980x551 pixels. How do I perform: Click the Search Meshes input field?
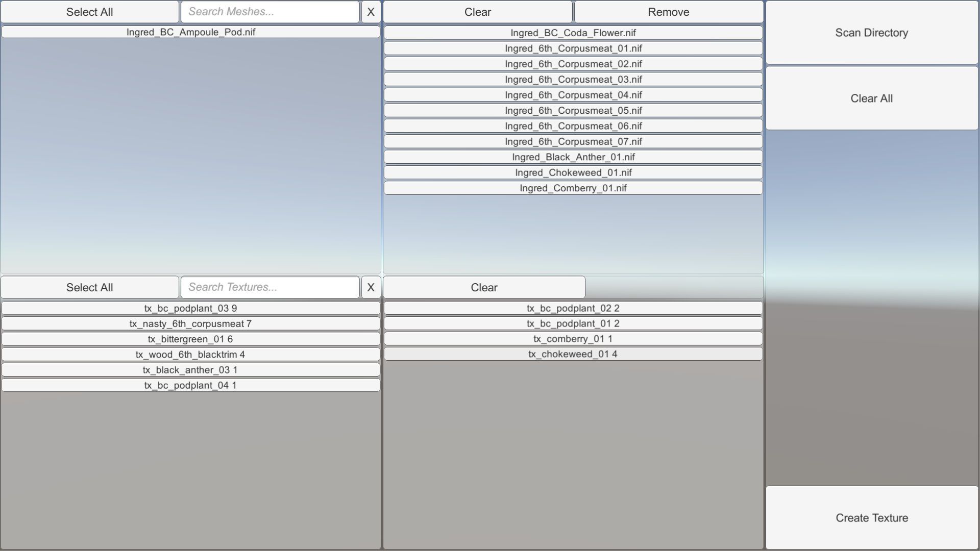coord(270,12)
